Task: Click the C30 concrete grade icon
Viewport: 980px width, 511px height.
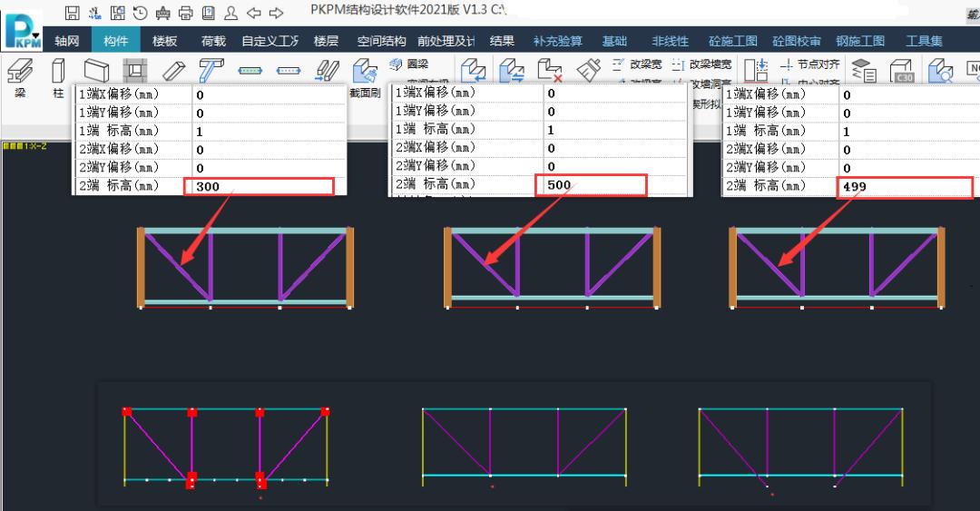Action: click(902, 71)
